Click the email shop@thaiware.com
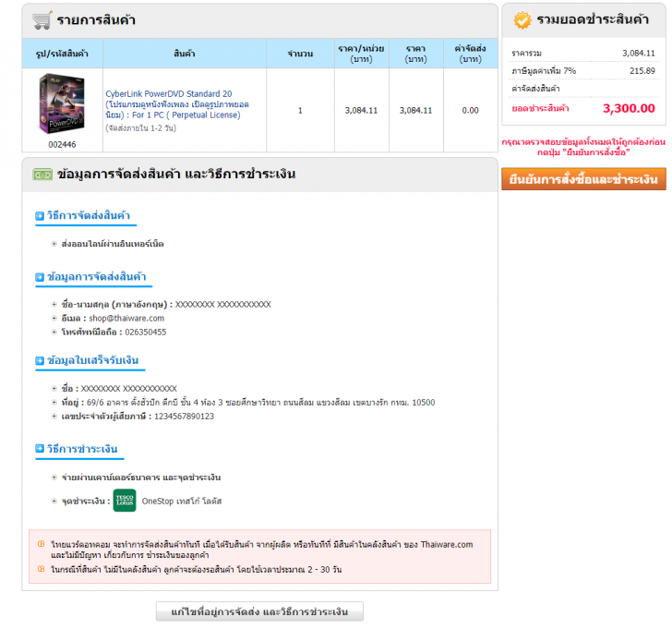The height and width of the screenshot is (629, 672). [x=126, y=318]
